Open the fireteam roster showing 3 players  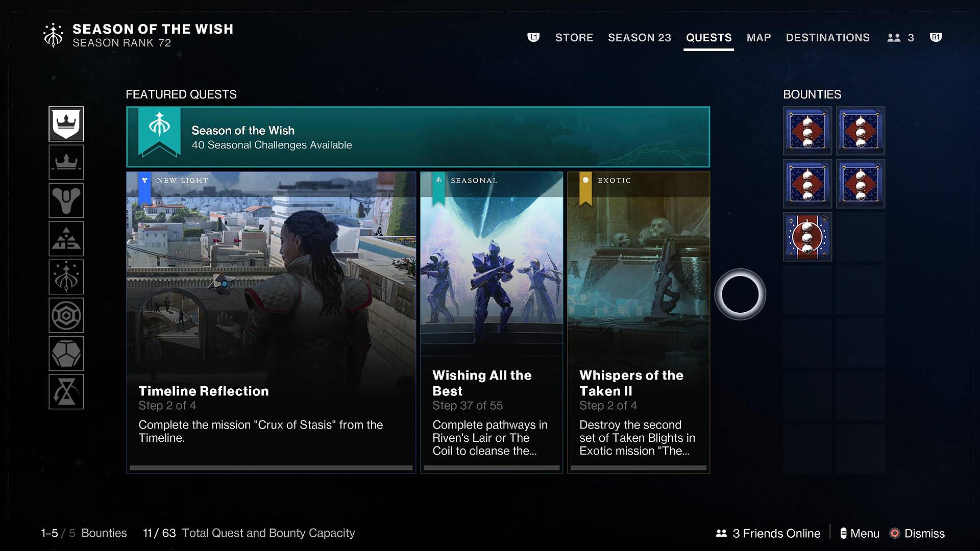point(900,37)
